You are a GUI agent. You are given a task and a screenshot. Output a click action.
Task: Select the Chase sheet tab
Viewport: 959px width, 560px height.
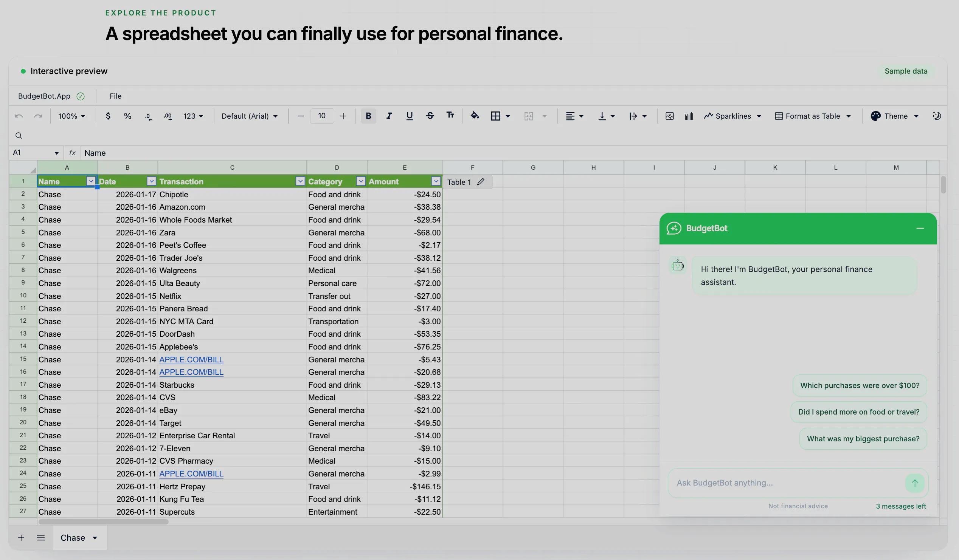tap(79, 538)
